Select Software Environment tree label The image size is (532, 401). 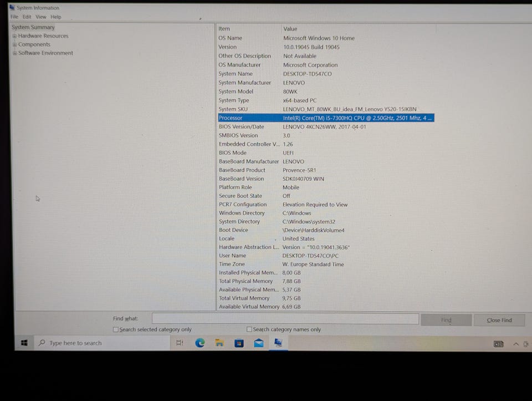click(x=45, y=53)
